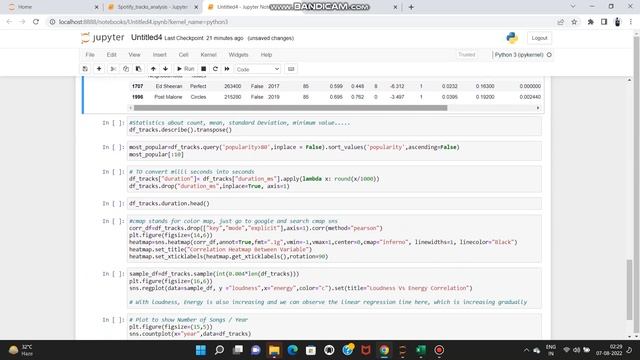
Task: Open the browser extensions puzzle icon
Action: click(591, 22)
